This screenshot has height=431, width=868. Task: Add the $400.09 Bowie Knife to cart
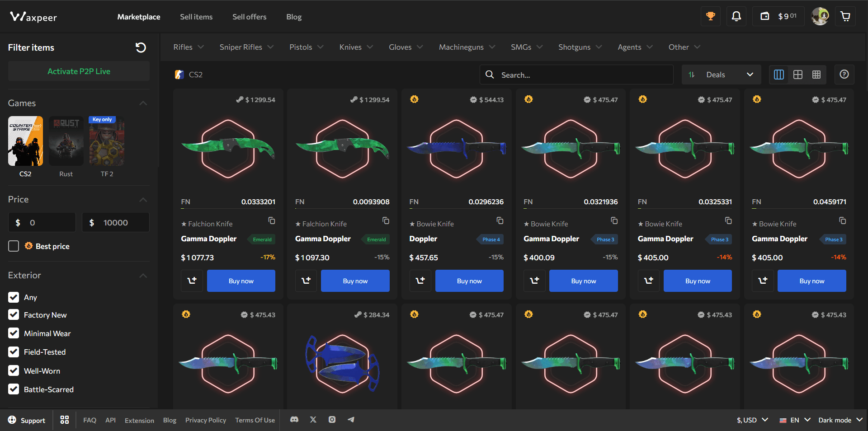(534, 281)
